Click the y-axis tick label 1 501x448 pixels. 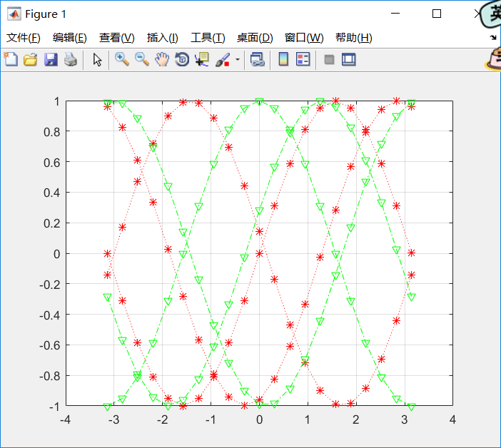(x=56, y=101)
